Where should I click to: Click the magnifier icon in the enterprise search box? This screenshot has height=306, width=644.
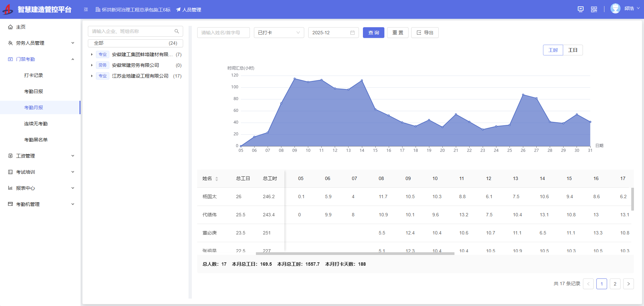coord(177,31)
